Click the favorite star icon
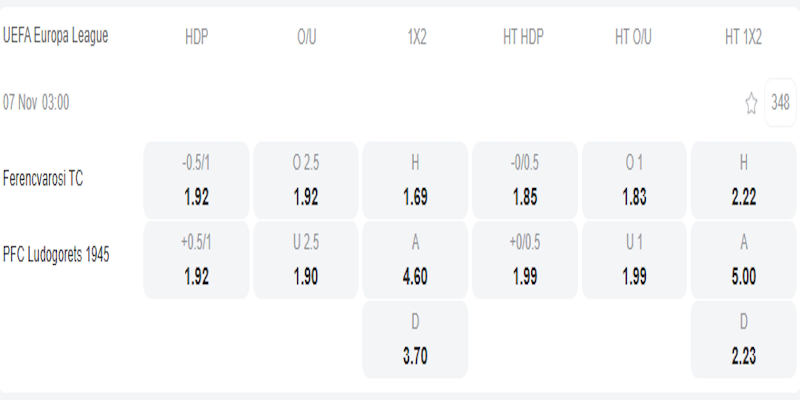 coord(751,103)
